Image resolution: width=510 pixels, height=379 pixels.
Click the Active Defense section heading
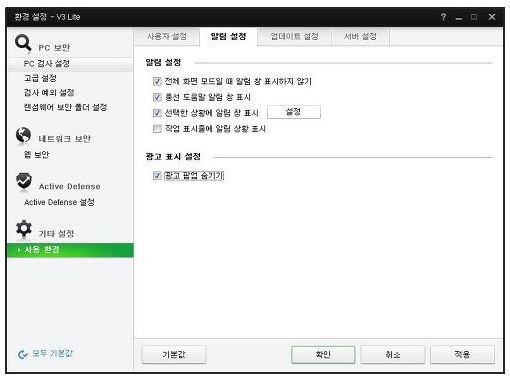[69, 186]
